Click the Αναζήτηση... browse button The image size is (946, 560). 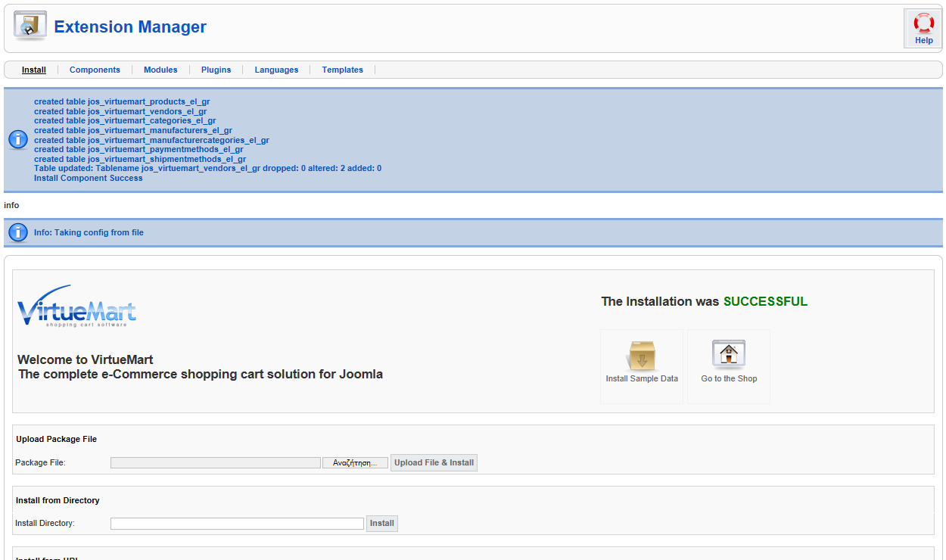355,462
